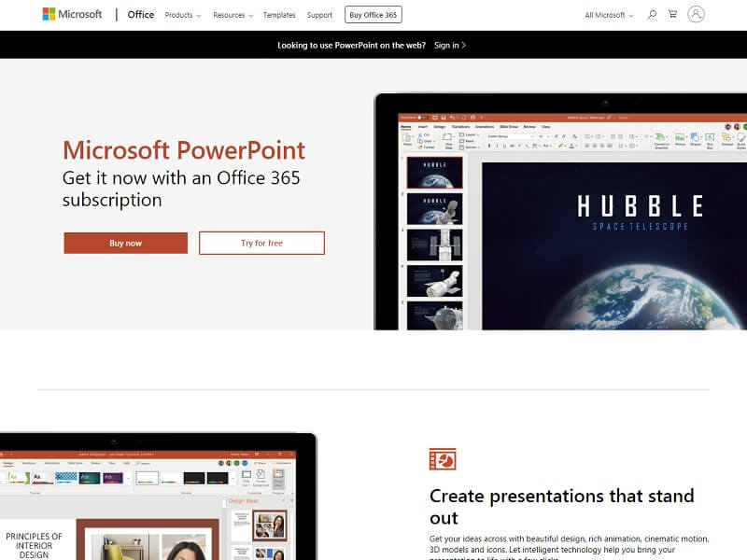This screenshot has width=747, height=560.
Task: Click the Italic icon in the Hubble ribbon
Action: (x=497, y=147)
